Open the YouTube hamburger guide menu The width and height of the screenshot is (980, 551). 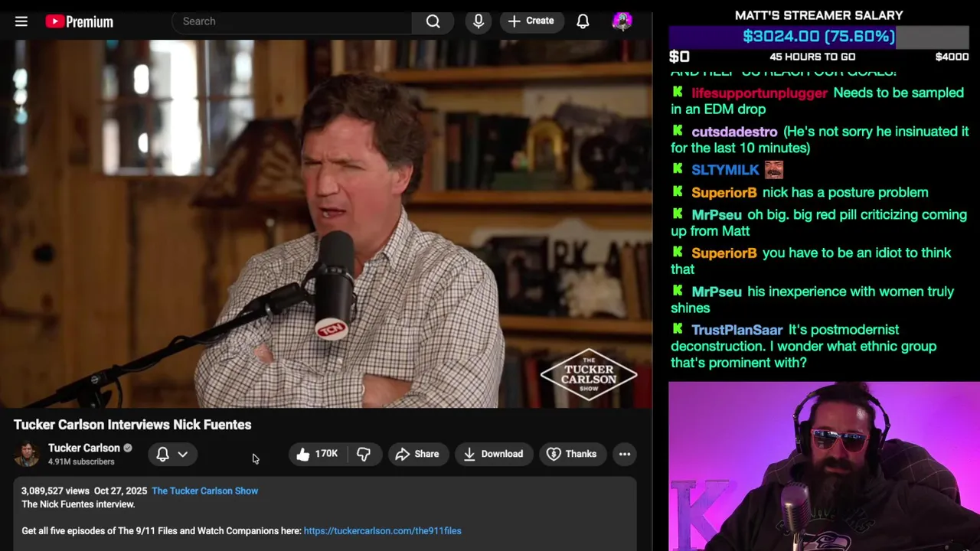click(21, 21)
